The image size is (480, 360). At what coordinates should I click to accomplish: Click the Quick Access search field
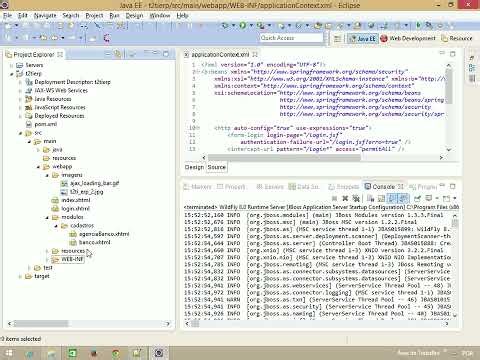pyautogui.click(x=291, y=38)
